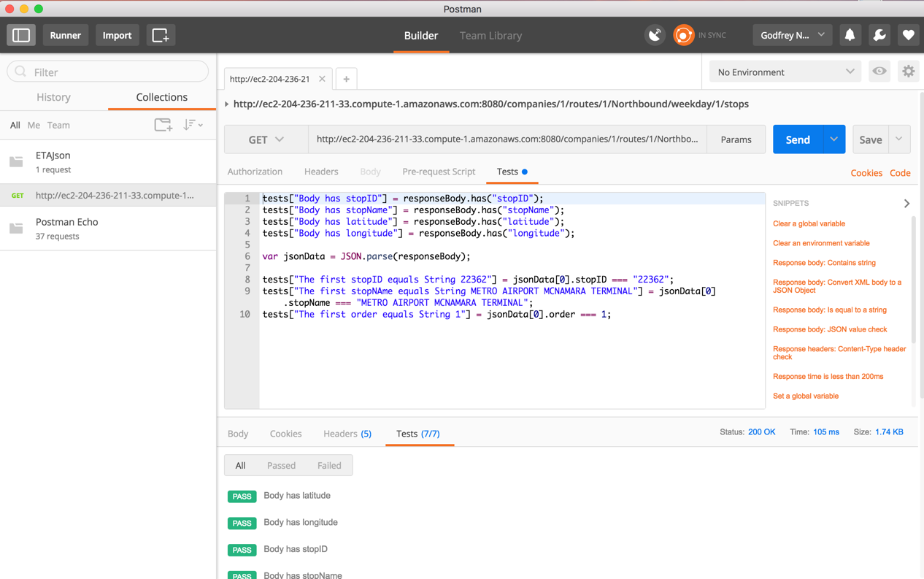Click the request URL field
Screen dimensions: 924x579
507,139
